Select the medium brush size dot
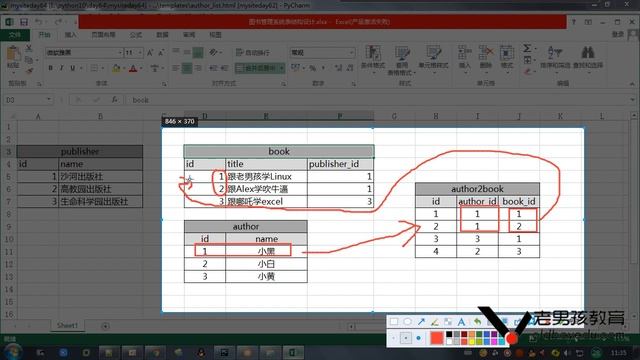The height and width of the screenshot is (360, 640). 406,338
